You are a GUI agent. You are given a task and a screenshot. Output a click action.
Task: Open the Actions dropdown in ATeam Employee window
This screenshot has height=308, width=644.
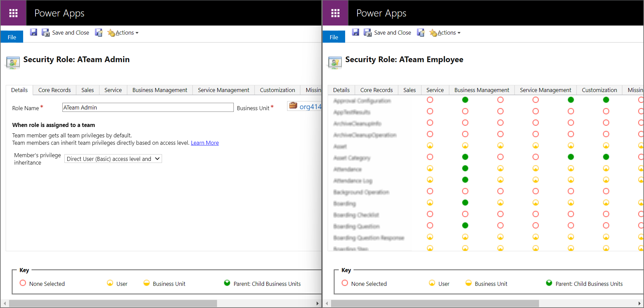[447, 33]
